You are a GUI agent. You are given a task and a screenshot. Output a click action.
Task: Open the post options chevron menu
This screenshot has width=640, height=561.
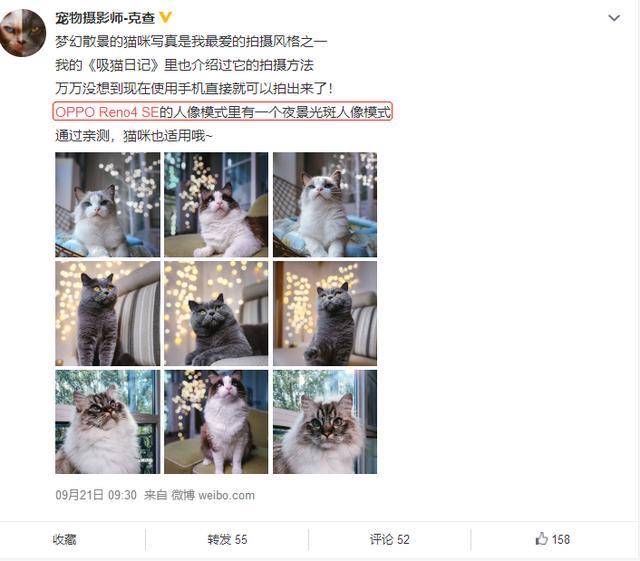614,18
